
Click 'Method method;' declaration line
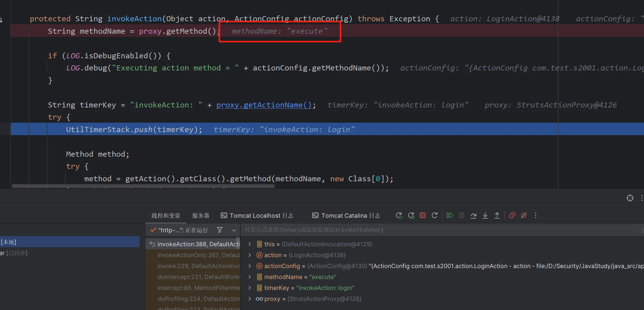(x=97, y=154)
